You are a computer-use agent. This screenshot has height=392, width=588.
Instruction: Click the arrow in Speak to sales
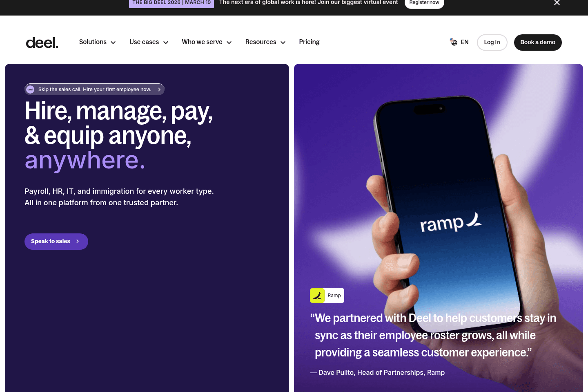[x=78, y=242]
